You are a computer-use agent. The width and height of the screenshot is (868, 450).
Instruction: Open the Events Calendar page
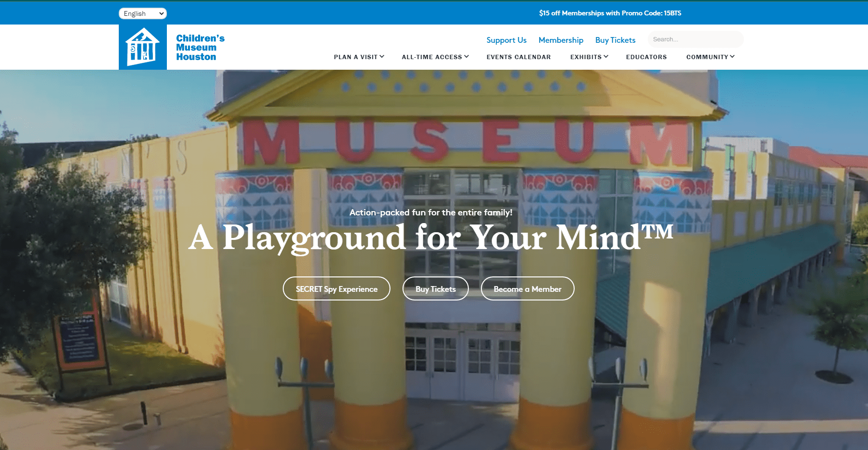(x=518, y=57)
